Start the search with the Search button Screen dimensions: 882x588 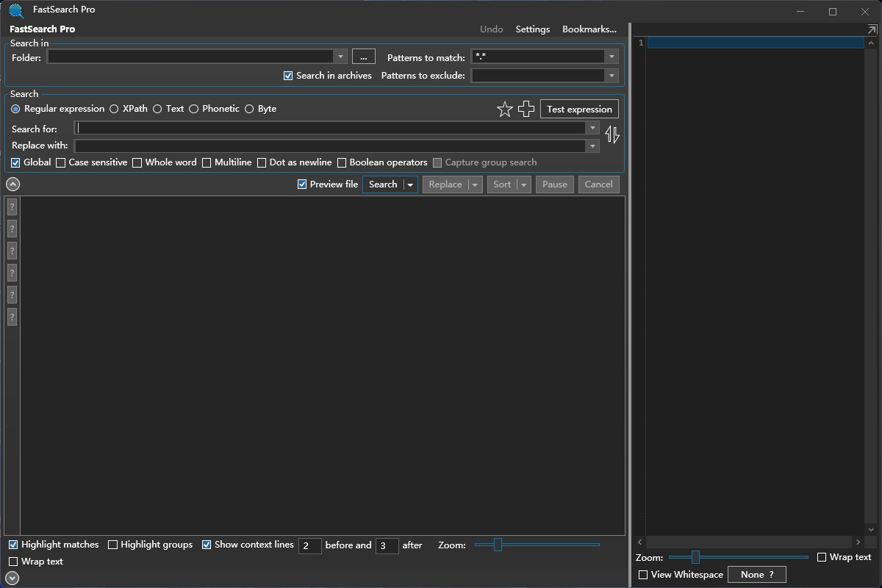383,184
